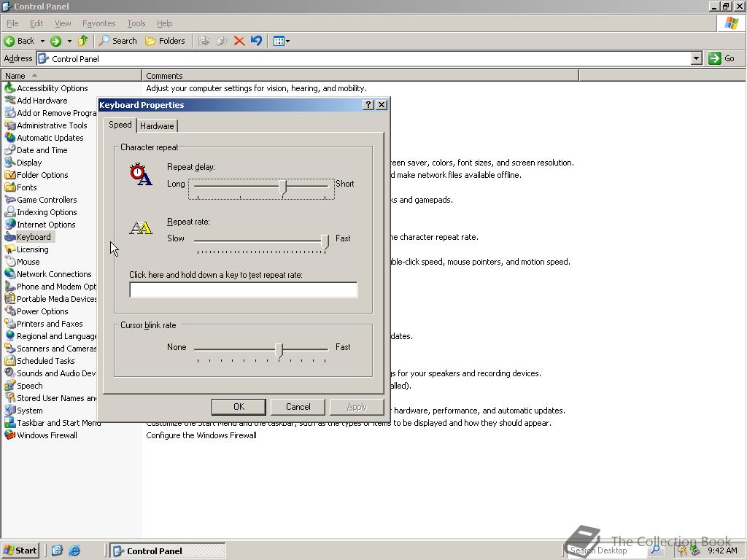Click the repeat rate test text box
Viewport: 747px width, 560px height.
point(244,289)
